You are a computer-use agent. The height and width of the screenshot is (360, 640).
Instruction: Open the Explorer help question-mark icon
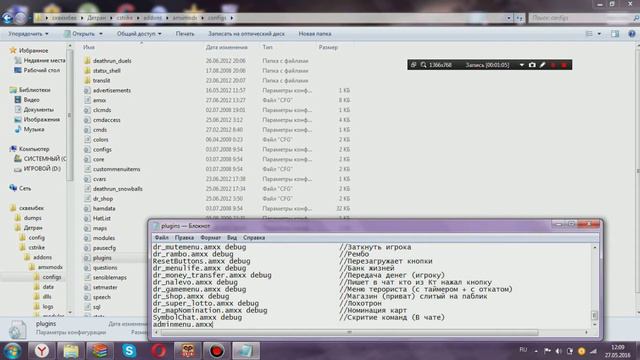point(631,34)
